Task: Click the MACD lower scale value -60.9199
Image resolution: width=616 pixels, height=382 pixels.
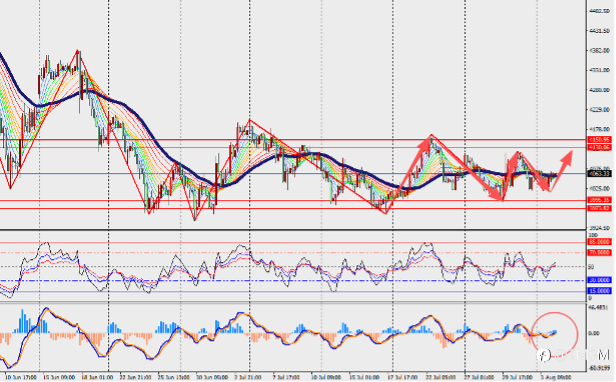Action: pos(599,369)
